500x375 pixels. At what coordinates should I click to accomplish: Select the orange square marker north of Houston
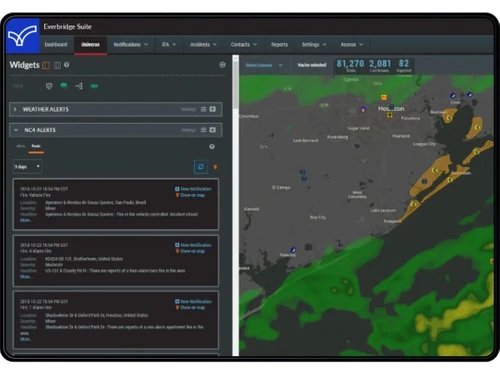[x=384, y=97]
